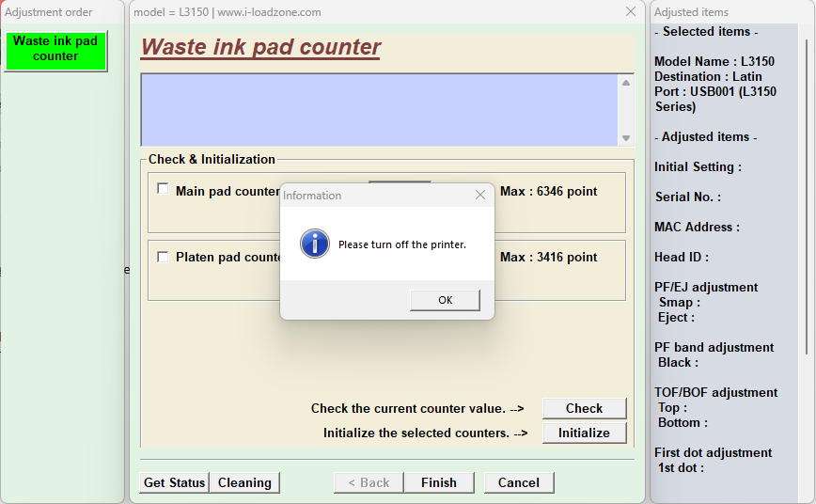Select Waste ink pad counter item
The image size is (816, 504).
(x=55, y=49)
